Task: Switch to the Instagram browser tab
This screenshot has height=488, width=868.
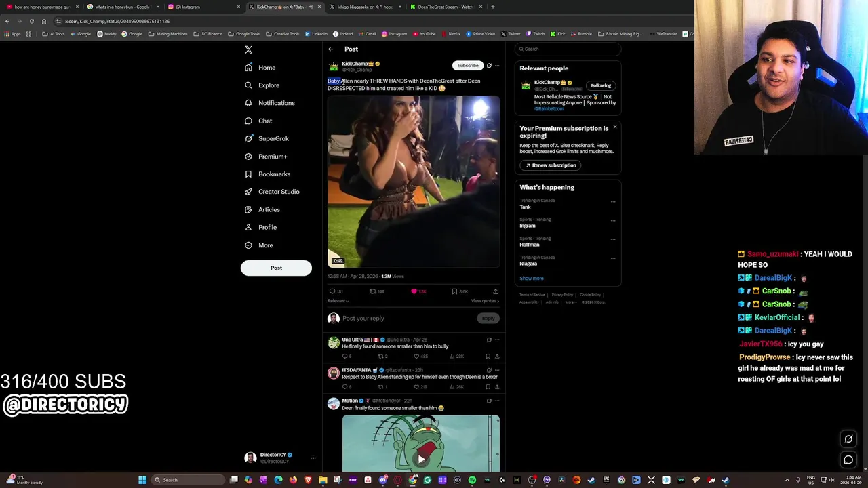Action: (x=203, y=7)
